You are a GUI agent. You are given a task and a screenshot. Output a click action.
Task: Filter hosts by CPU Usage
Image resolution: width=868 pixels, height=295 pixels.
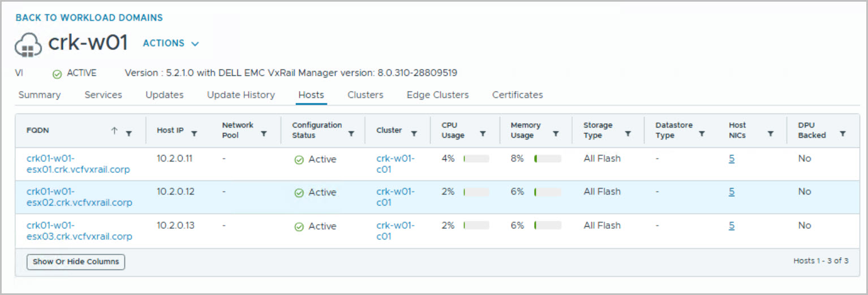coord(483,134)
